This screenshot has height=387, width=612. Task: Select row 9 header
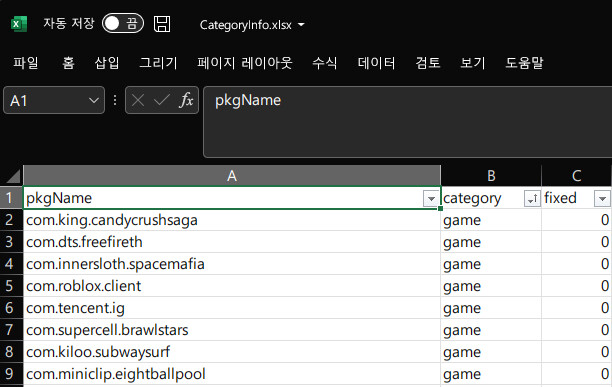point(11,374)
